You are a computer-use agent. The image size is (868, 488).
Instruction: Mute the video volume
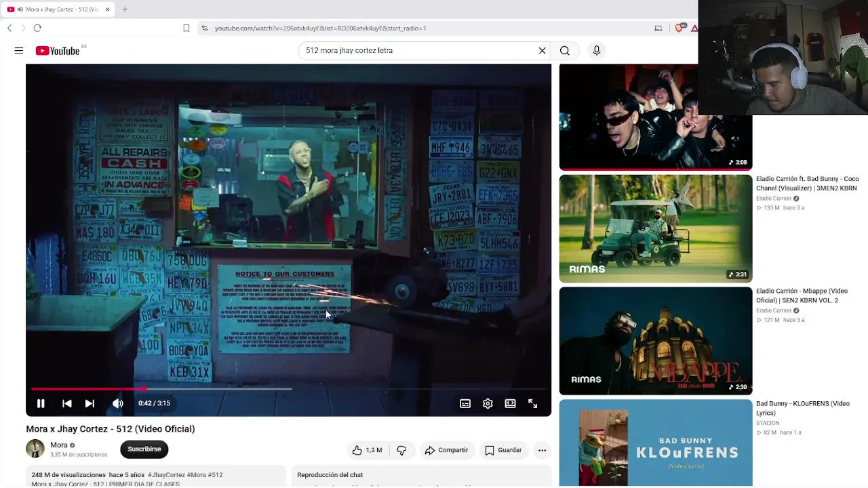coord(117,403)
